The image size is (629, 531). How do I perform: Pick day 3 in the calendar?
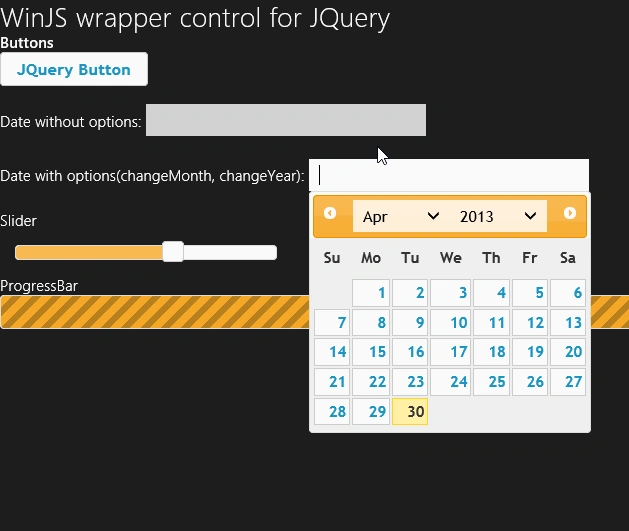450,293
